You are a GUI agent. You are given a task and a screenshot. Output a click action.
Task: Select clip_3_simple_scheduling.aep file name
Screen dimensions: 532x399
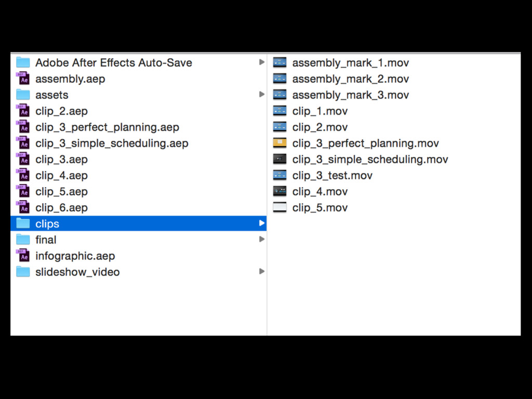pos(112,143)
